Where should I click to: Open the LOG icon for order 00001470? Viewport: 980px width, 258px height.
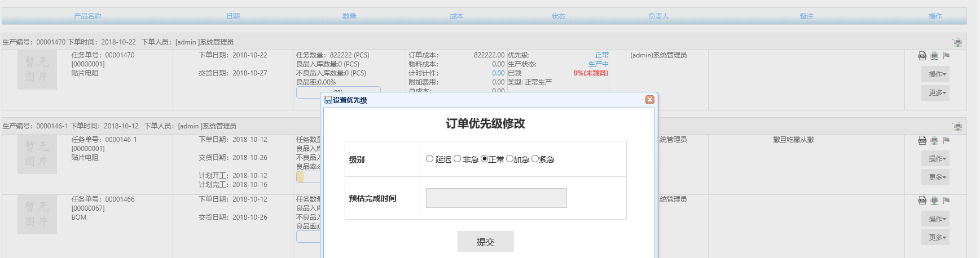(922, 56)
